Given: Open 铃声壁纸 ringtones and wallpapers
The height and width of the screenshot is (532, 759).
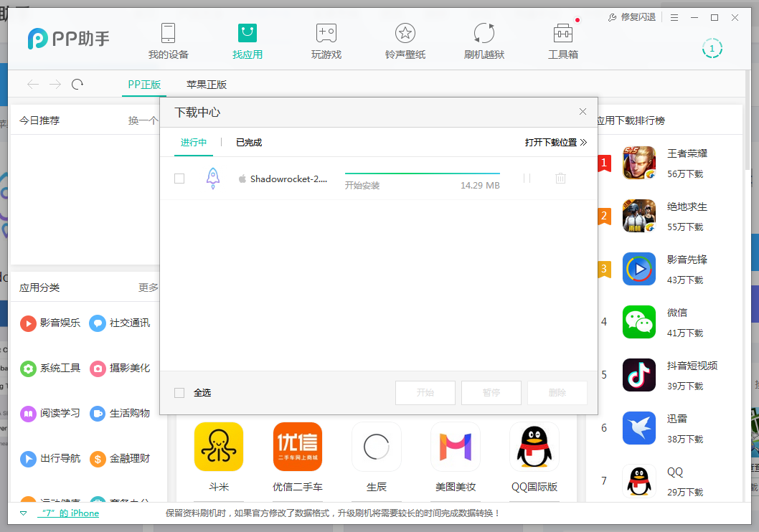Looking at the screenshot, I should [x=405, y=42].
